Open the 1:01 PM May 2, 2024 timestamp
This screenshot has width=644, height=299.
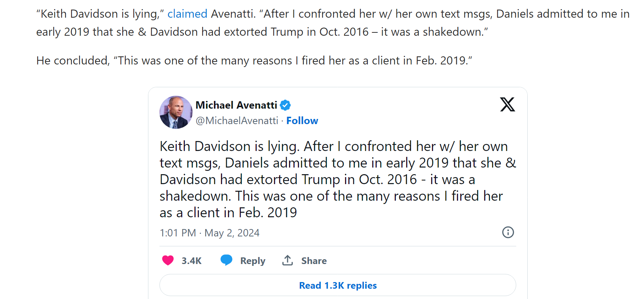tap(210, 233)
